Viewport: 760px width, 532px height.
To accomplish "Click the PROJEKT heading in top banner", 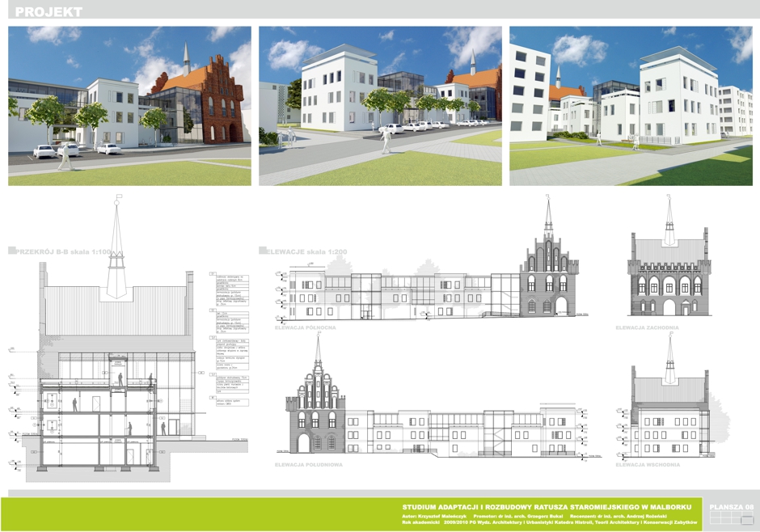I will [49, 12].
